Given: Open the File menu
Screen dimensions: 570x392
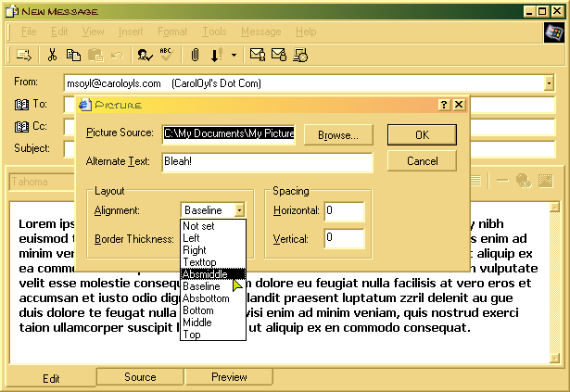Looking at the screenshot, I should [x=29, y=32].
